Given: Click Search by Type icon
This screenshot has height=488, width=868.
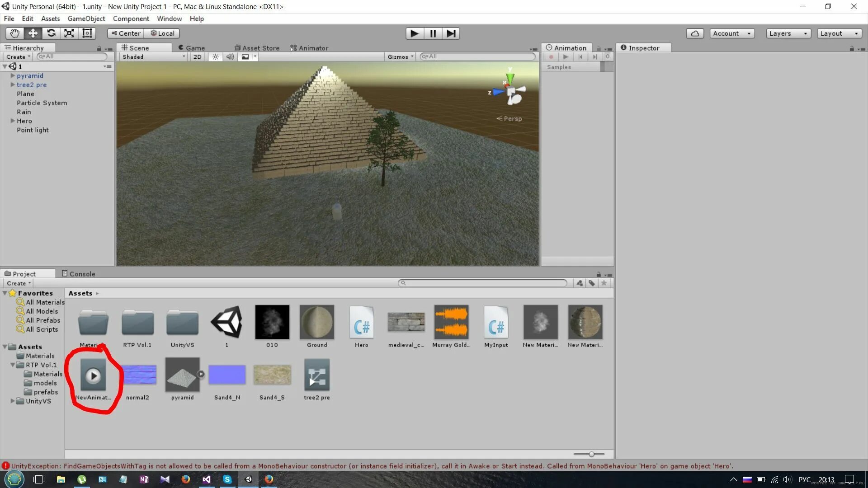Looking at the screenshot, I should tap(580, 283).
